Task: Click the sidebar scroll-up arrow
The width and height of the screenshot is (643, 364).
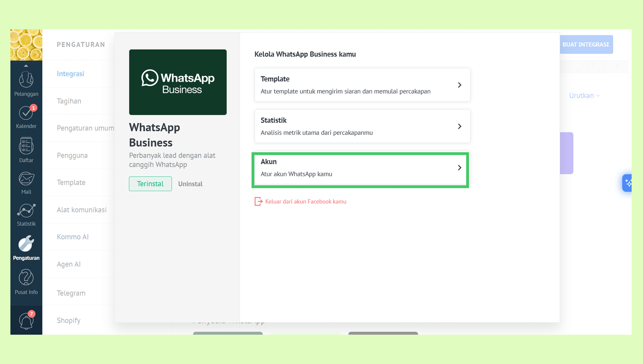Action: (x=26, y=66)
